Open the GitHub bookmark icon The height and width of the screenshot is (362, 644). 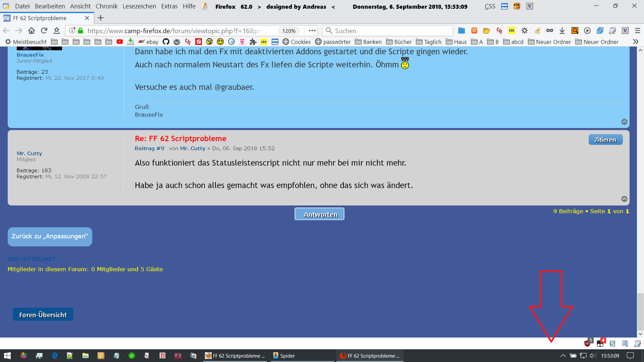[166, 42]
